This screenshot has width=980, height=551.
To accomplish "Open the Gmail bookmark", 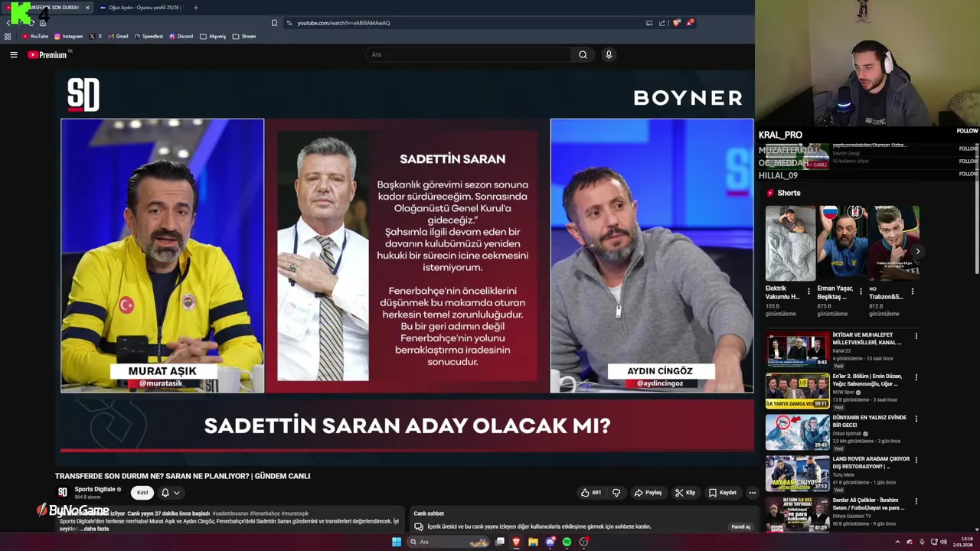I will pyautogui.click(x=119, y=36).
